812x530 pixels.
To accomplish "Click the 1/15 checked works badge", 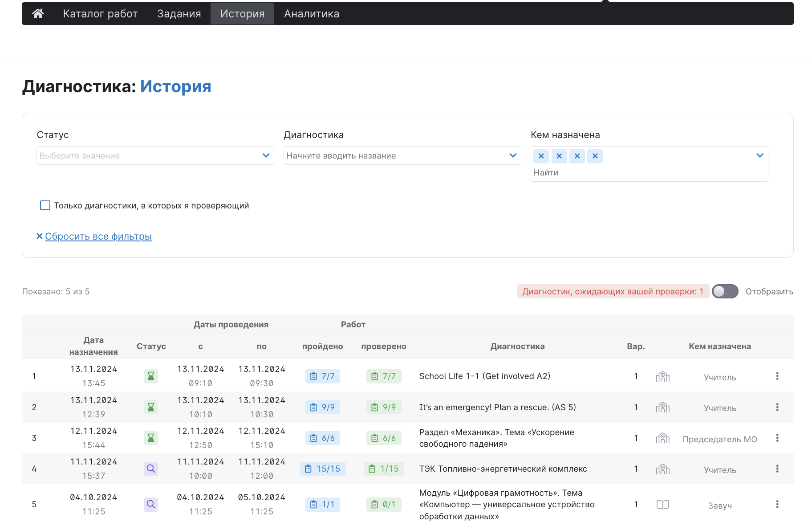I will coord(384,469).
